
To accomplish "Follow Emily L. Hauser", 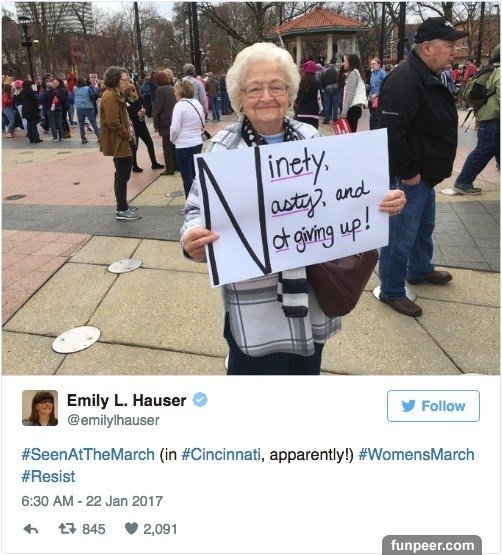I will coord(433,406).
